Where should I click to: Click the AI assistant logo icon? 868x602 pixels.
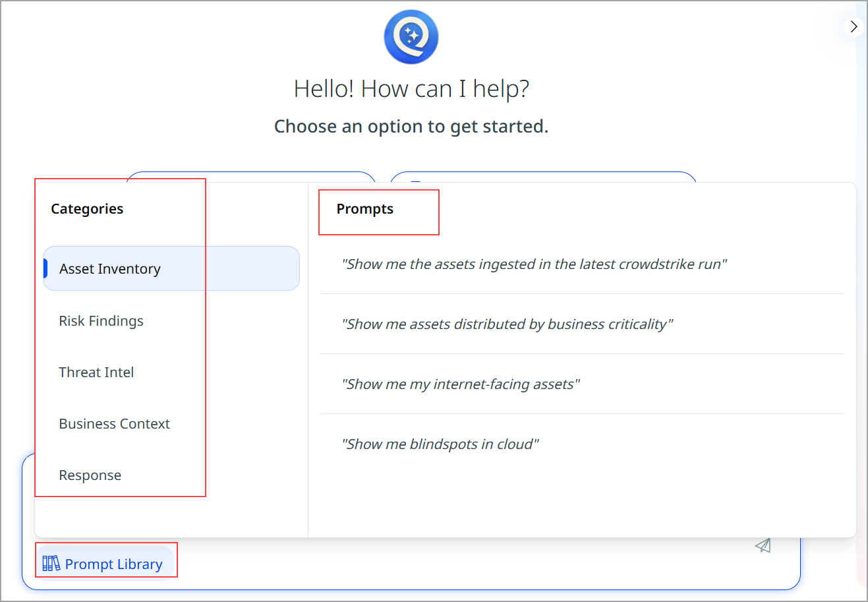(x=411, y=37)
